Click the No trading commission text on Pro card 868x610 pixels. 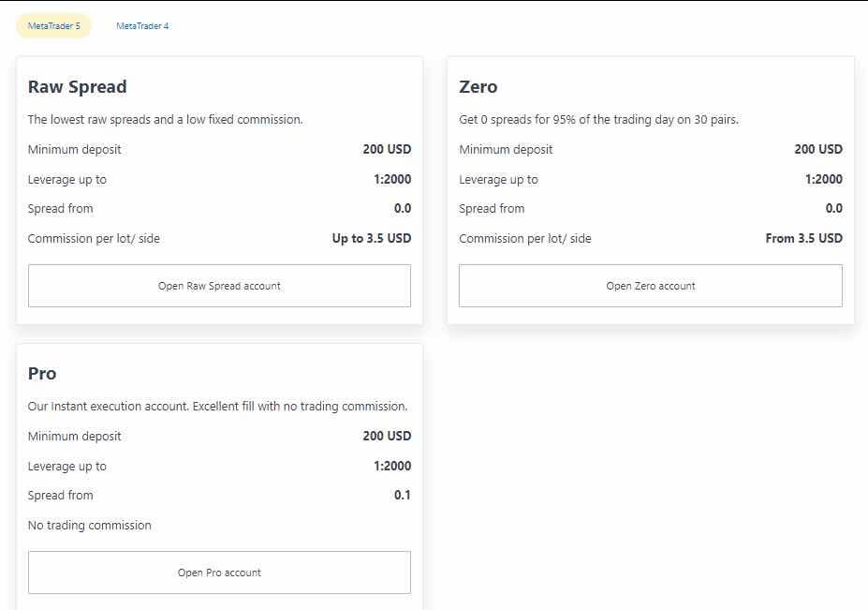point(89,525)
